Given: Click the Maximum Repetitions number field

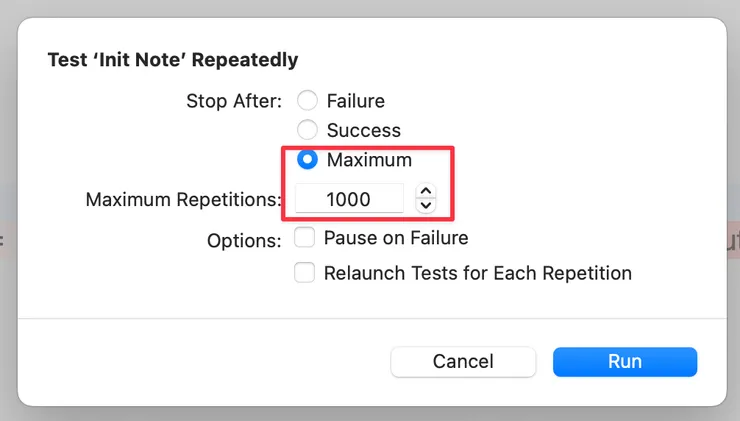Looking at the screenshot, I should [x=349, y=199].
